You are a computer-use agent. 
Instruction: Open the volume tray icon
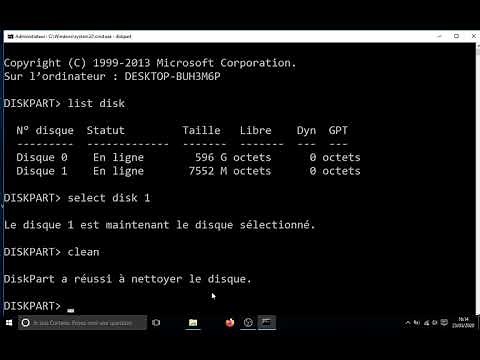(x=435, y=323)
